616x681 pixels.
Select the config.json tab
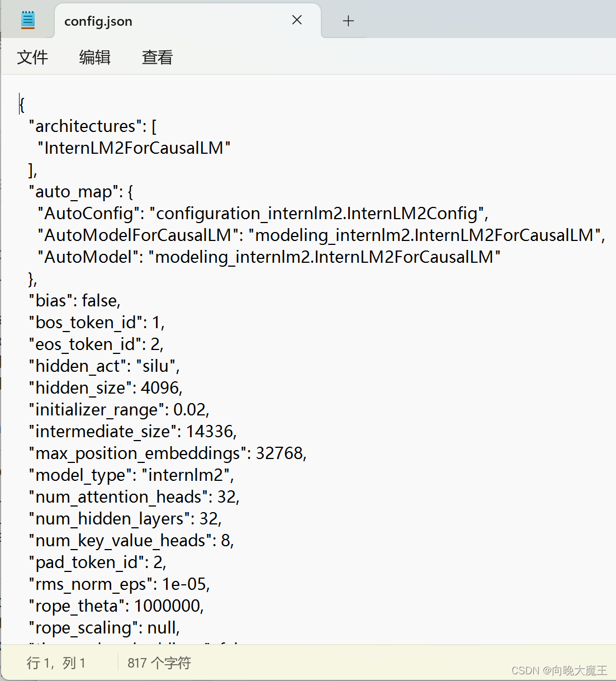(188, 21)
